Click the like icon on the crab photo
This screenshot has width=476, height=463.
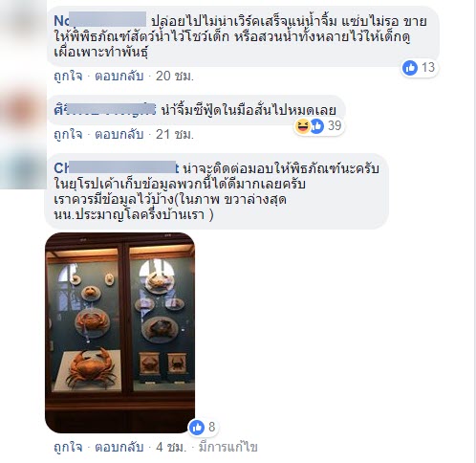point(197,427)
